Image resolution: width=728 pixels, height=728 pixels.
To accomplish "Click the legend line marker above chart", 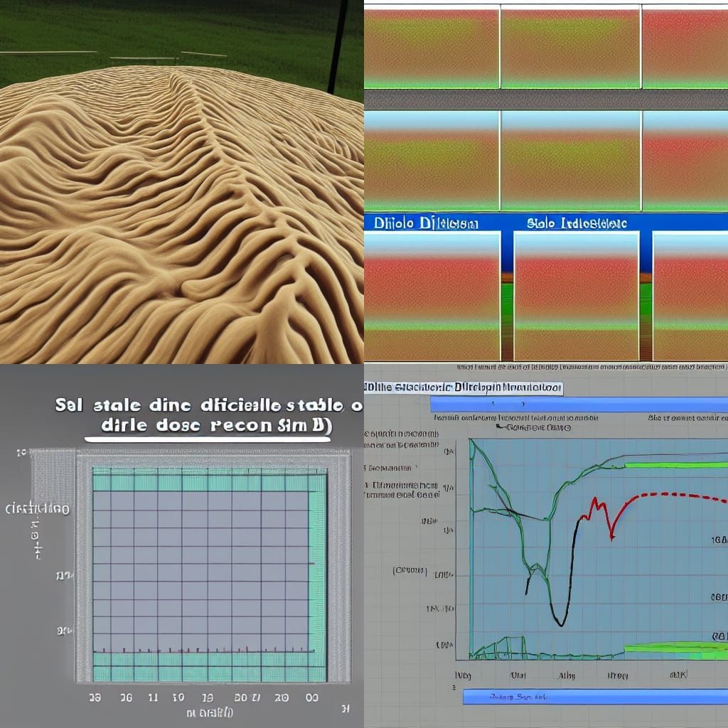I will point(503,428).
